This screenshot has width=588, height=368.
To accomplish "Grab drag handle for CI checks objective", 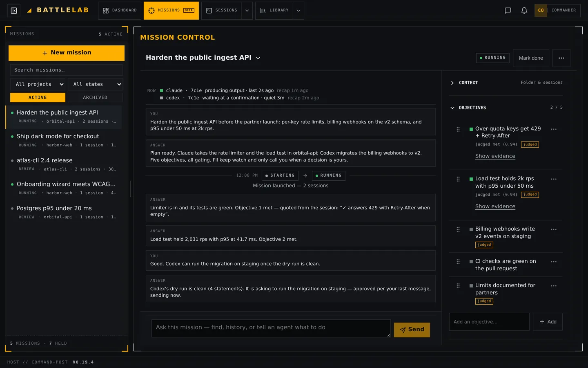I will tap(458, 262).
